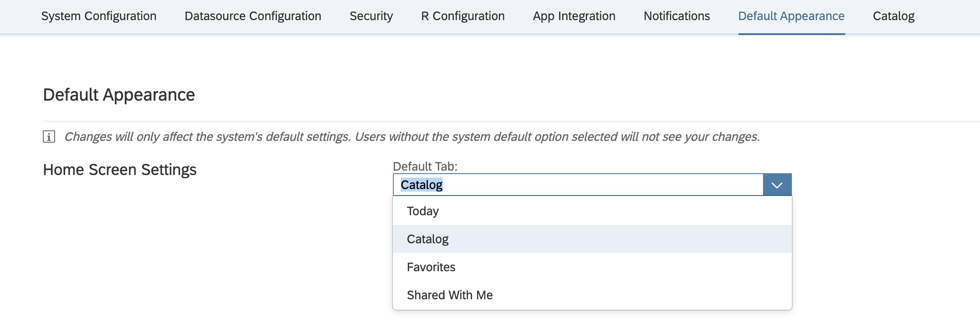Open the R Configuration tab

462,16
